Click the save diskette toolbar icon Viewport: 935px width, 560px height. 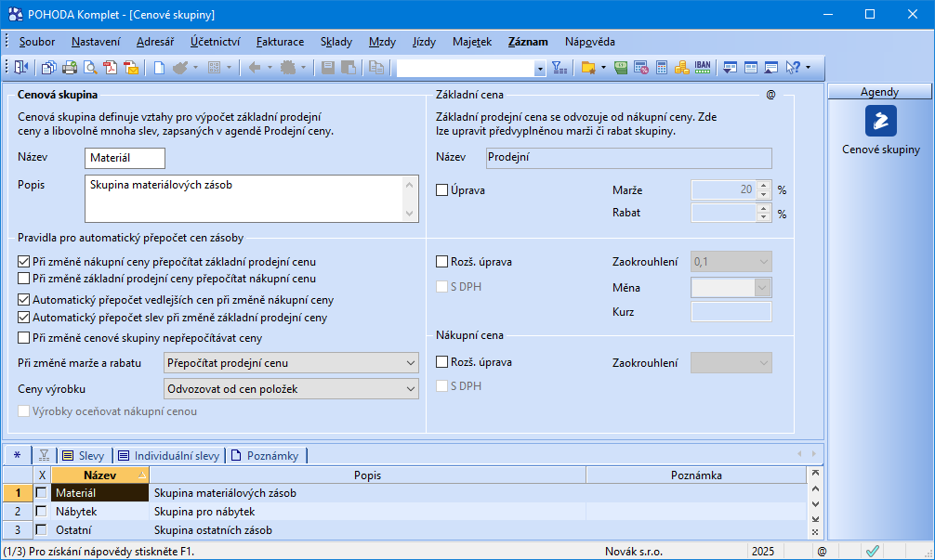click(328, 67)
